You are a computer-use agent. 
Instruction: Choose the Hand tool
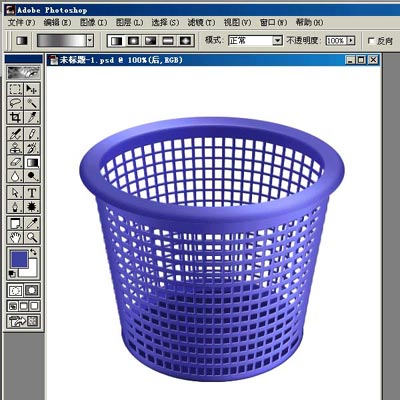15,237
